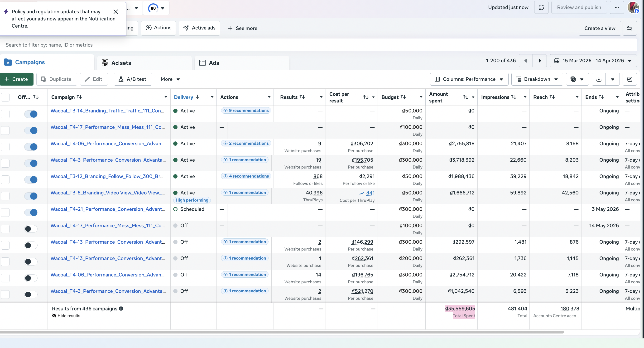Open the date range 15 Mar - 14 Apr picker
This screenshot has height=348, width=644.
coord(593,61)
